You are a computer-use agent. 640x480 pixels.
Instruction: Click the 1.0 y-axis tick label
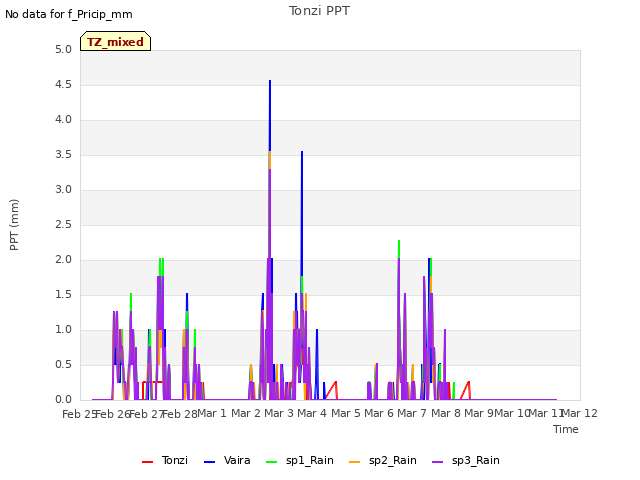(x=63, y=330)
